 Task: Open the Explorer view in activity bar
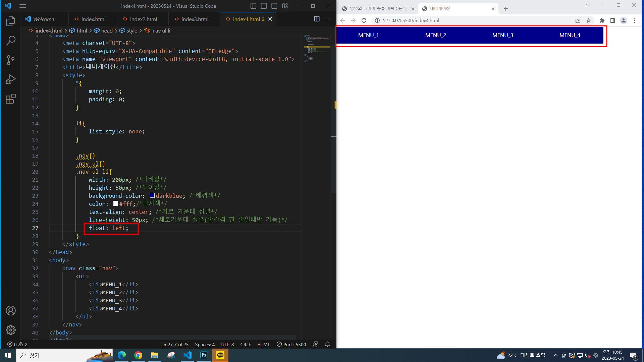click(11, 21)
